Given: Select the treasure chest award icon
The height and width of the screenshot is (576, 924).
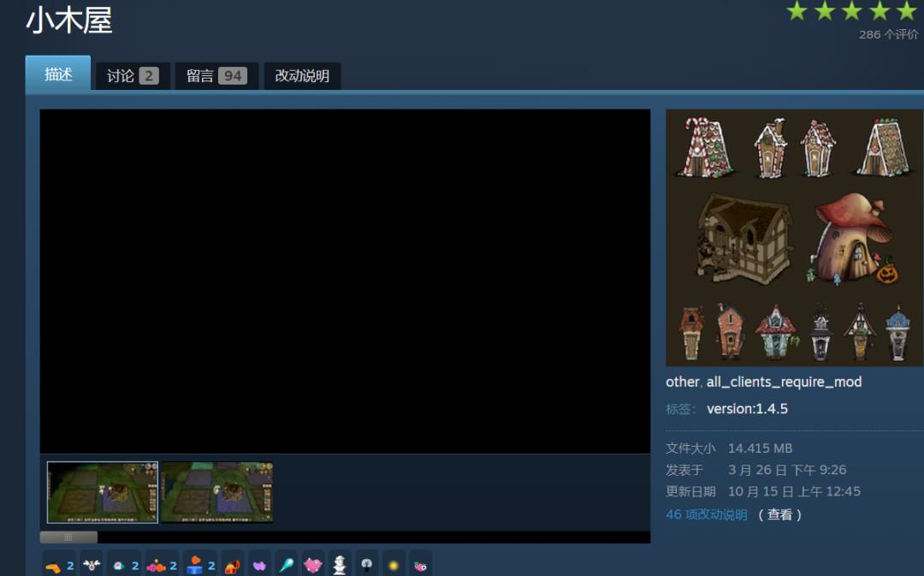Looking at the screenshot, I should coord(232,566).
